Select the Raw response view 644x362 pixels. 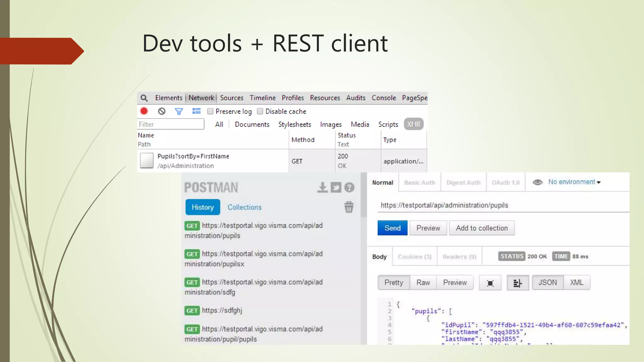tap(423, 282)
